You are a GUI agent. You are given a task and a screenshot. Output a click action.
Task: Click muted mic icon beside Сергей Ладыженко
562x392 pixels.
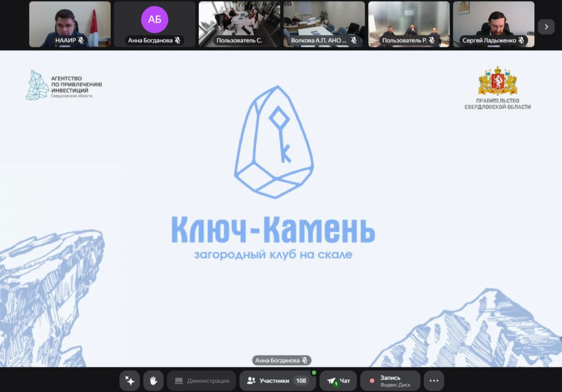pyautogui.click(x=520, y=41)
